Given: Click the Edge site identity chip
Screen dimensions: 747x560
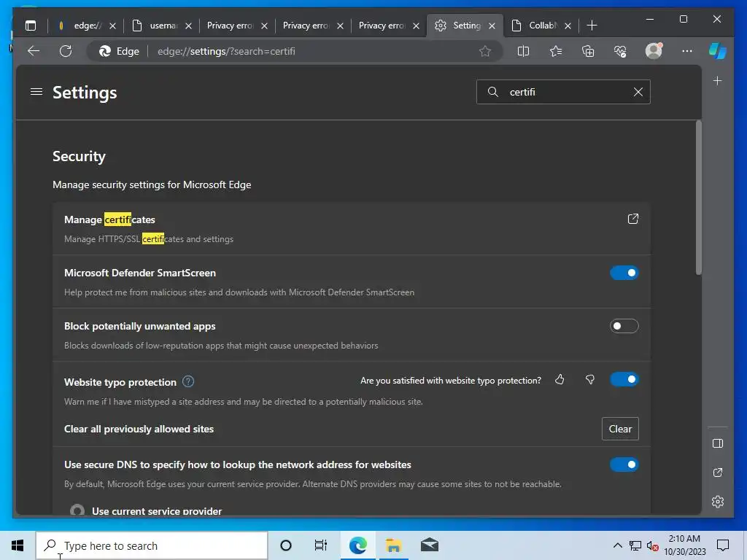Looking at the screenshot, I should pyautogui.click(x=119, y=51).
